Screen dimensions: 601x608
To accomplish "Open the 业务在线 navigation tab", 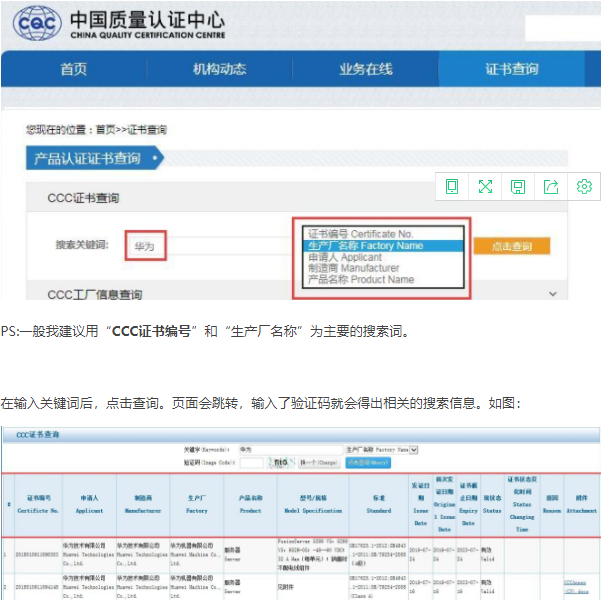I will [366, 69].
